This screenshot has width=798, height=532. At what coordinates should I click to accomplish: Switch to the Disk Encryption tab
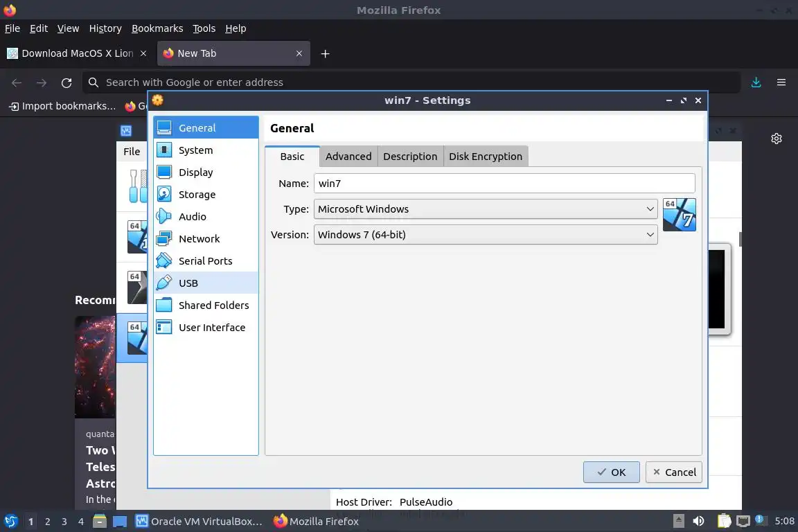point(486,157)
